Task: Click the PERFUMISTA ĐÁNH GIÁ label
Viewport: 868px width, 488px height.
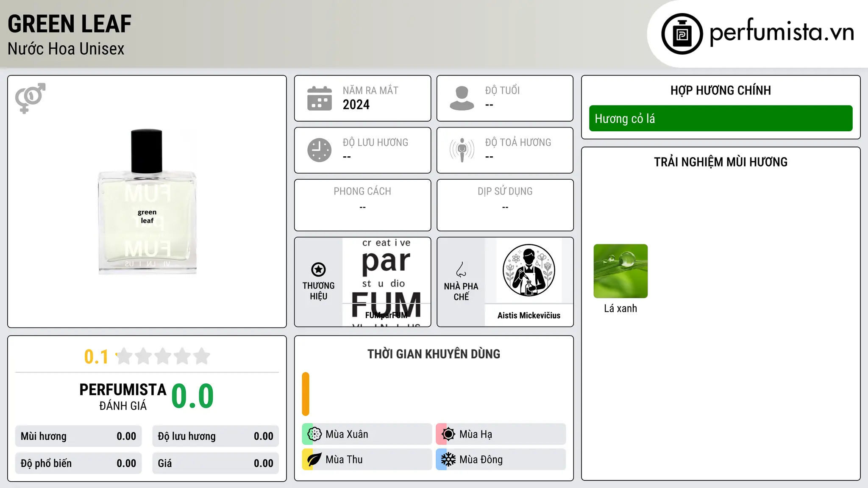Action: [123, 397]
